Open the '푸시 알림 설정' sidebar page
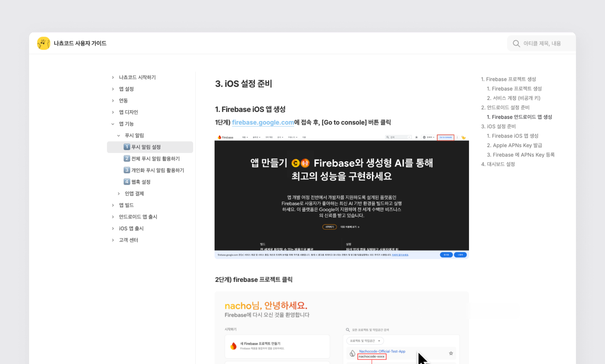 point(146,147)
